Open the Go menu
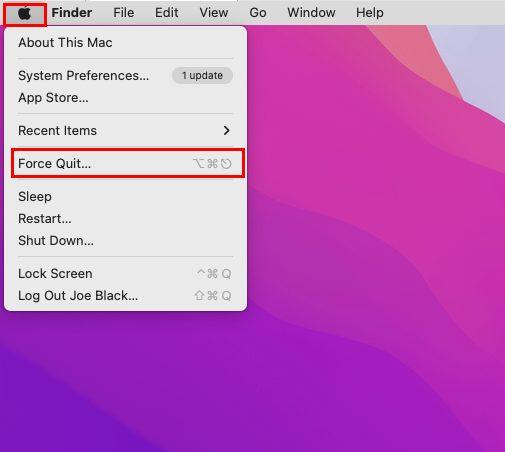Viewport: 505px width, 452px height. pyautogui.click(x=258, y=13)
